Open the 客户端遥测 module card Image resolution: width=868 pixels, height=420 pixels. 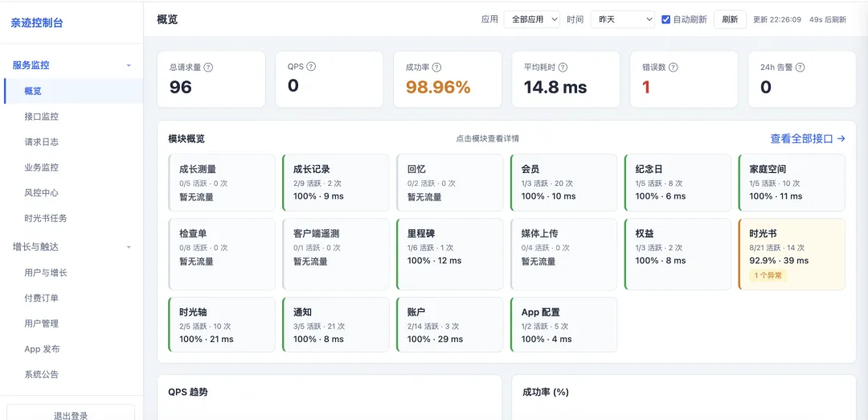pos(335,254)
